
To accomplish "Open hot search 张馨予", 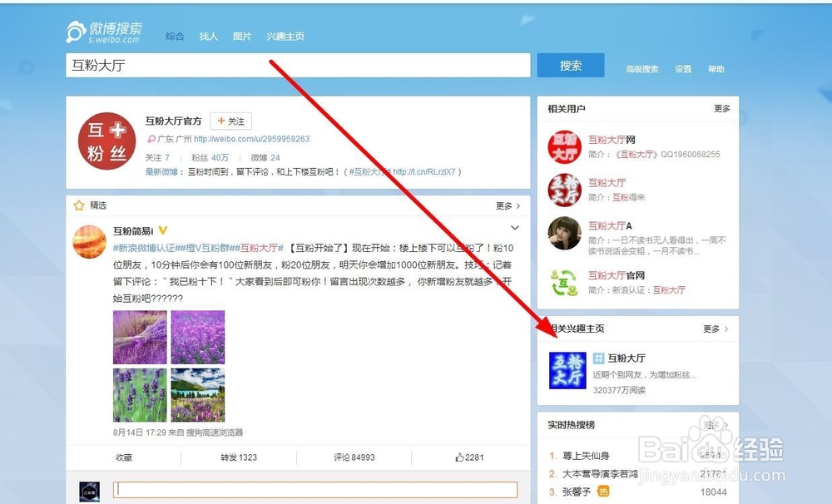I will coord(577,492).
